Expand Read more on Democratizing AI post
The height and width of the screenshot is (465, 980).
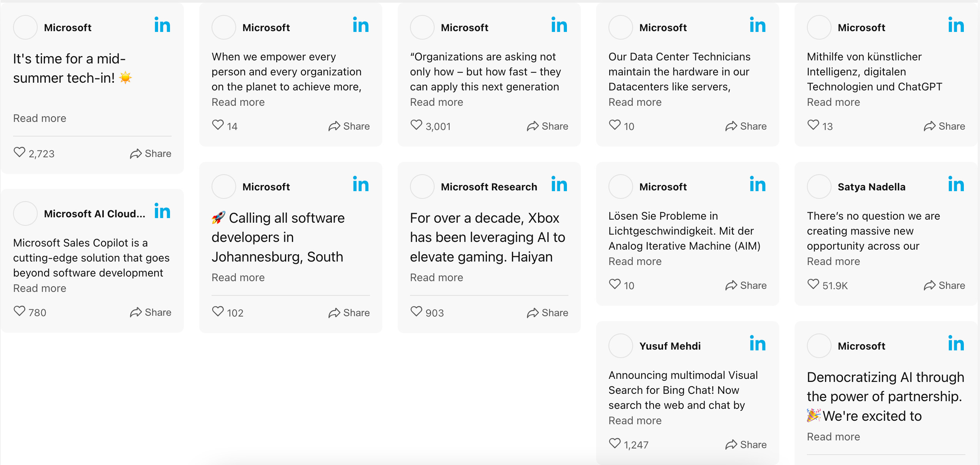[833, 437]
